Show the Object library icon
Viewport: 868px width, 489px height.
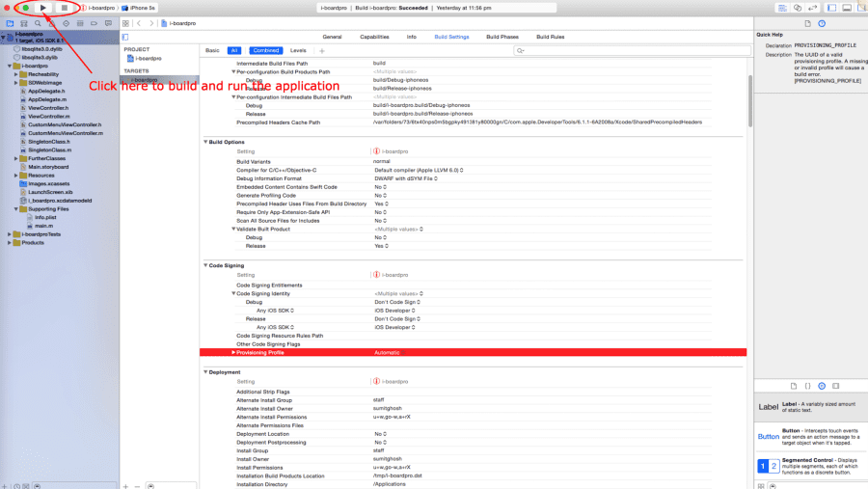[822, 386]
